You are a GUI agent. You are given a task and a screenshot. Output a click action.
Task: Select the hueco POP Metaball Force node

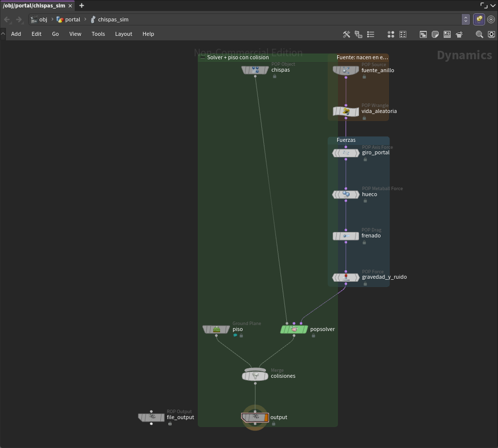(x=346, y=194)
